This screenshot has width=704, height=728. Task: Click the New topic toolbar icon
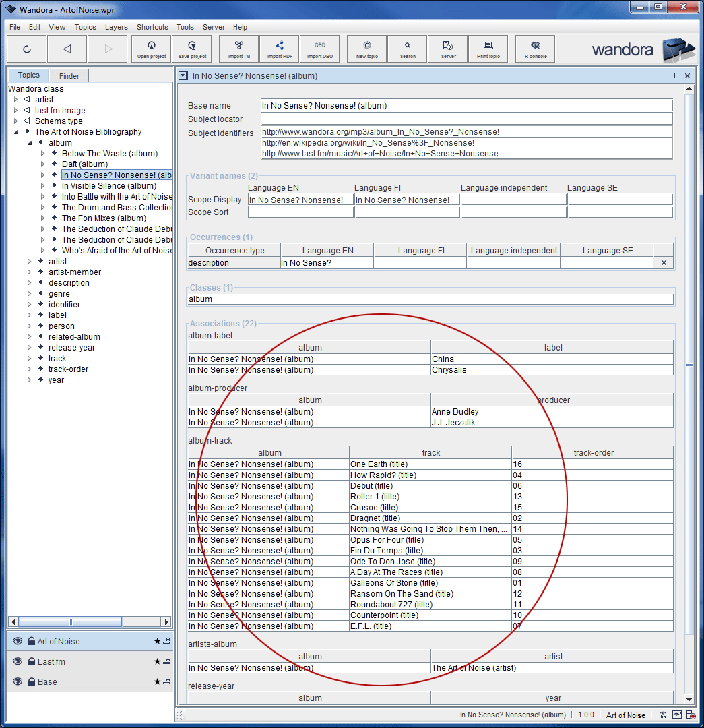366,49
